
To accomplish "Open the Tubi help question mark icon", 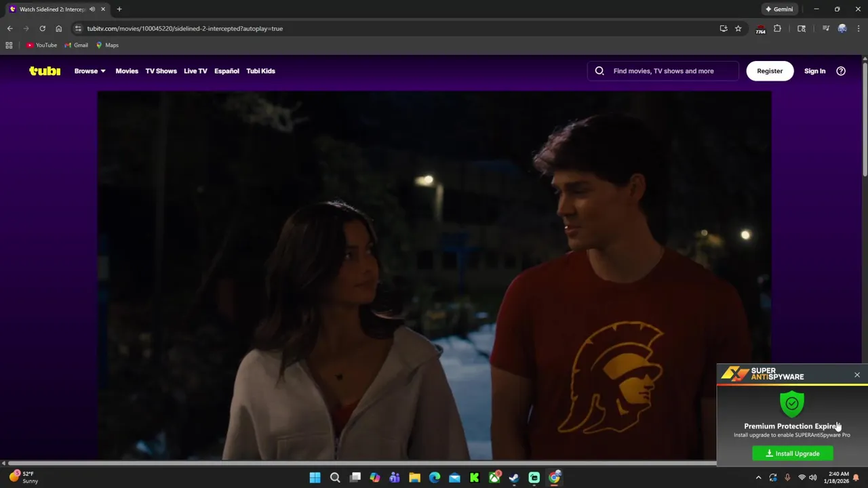I will tap(841, 70).
